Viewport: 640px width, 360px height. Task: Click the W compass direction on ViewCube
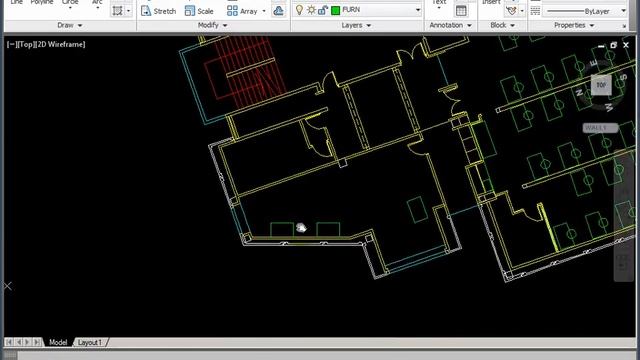click(x=609, y=107)
